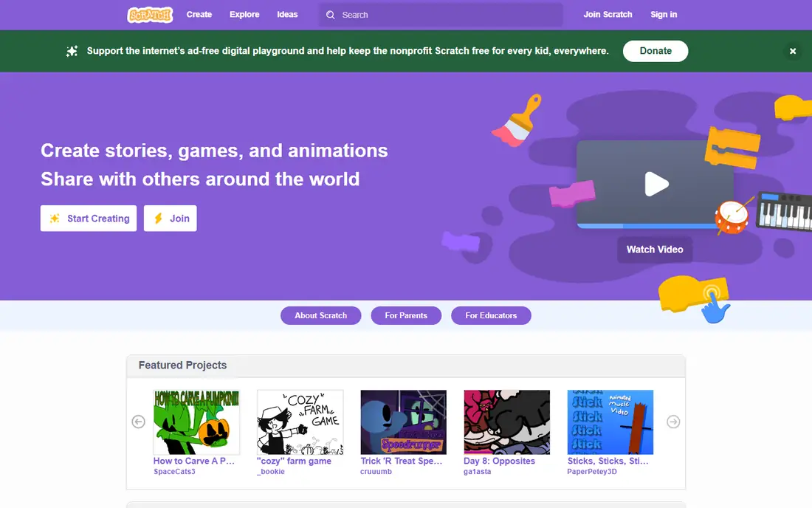Click the sparkle icon in donation banner

click(72, 51)
